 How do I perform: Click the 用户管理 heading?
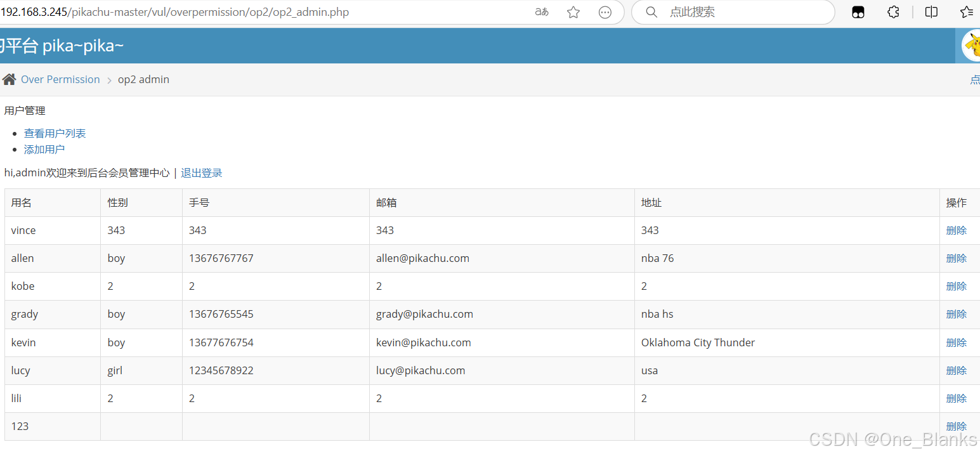[25, 110]
